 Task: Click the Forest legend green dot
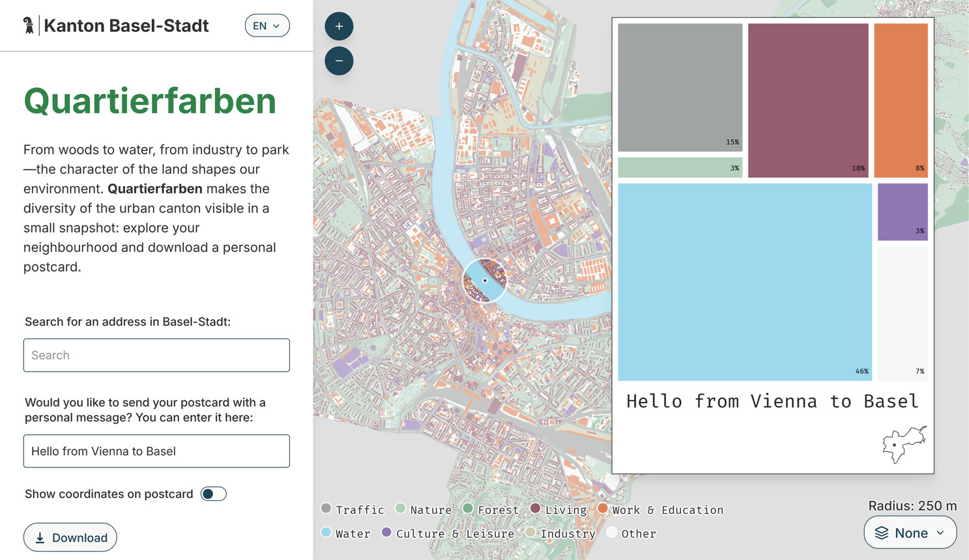coord(468,508)
